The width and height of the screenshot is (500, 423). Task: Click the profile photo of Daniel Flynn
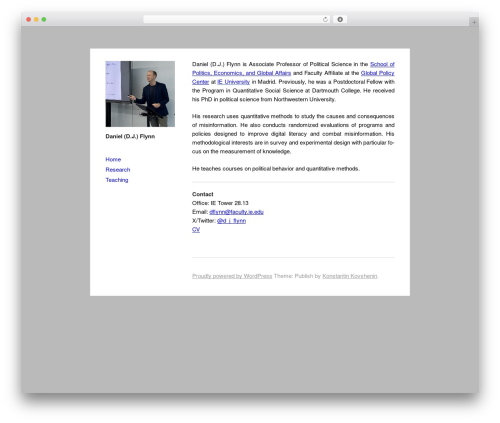[140, 94]
